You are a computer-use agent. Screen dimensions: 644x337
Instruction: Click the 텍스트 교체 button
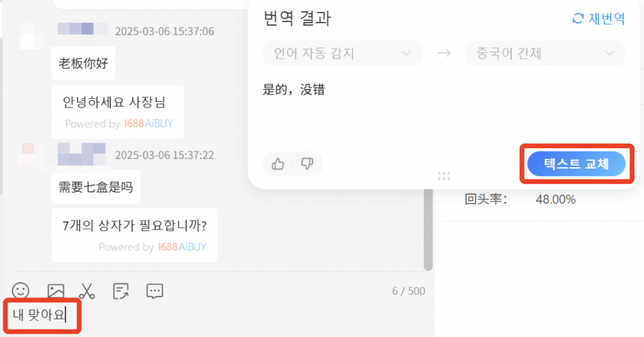[576, 163]
